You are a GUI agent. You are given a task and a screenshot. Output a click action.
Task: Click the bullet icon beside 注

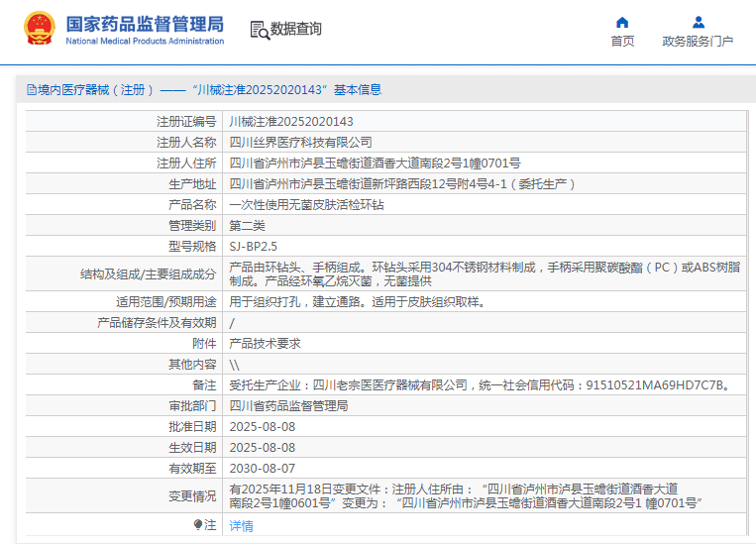pos(197,525)
